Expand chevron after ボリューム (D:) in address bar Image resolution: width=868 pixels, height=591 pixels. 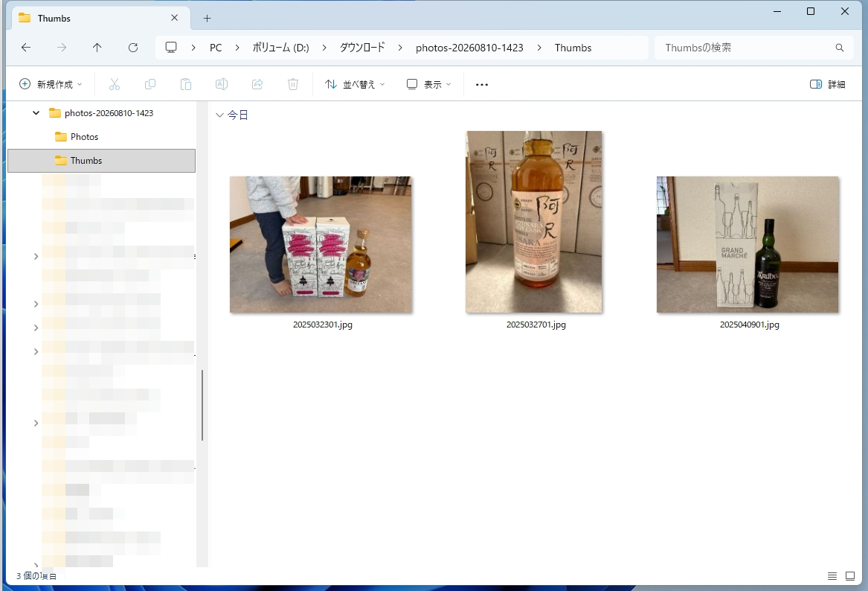(324, 48)
